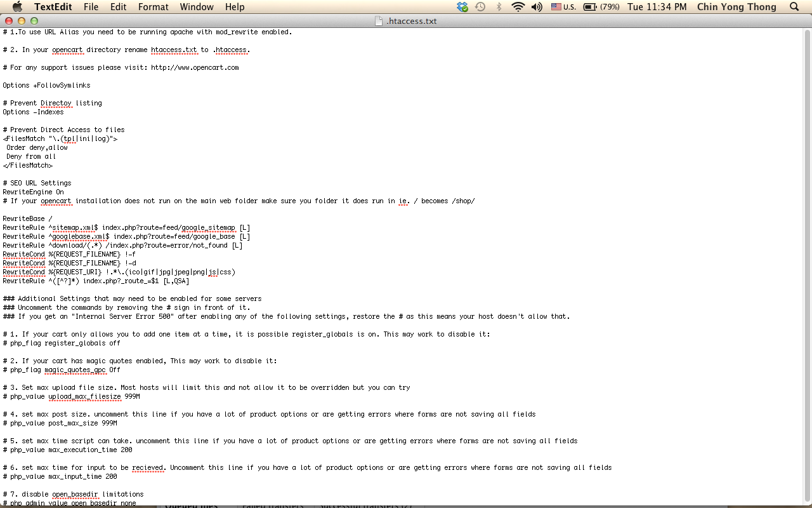
Task: Click the RewriteCond %{REQUEST_URI} line
Action: (x=119, y=272)
